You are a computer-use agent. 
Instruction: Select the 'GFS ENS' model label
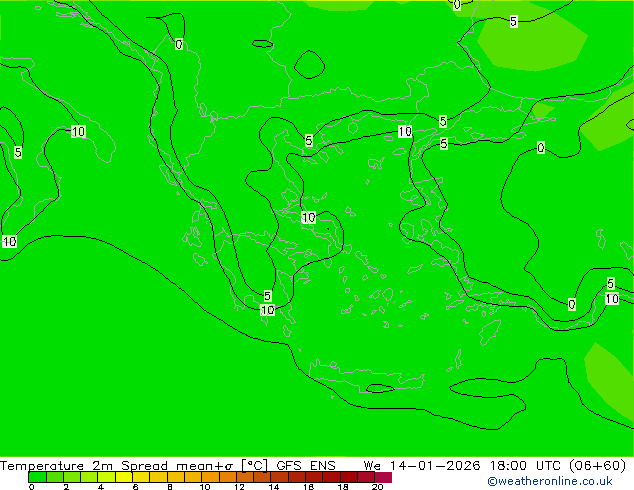pos(306,466)
